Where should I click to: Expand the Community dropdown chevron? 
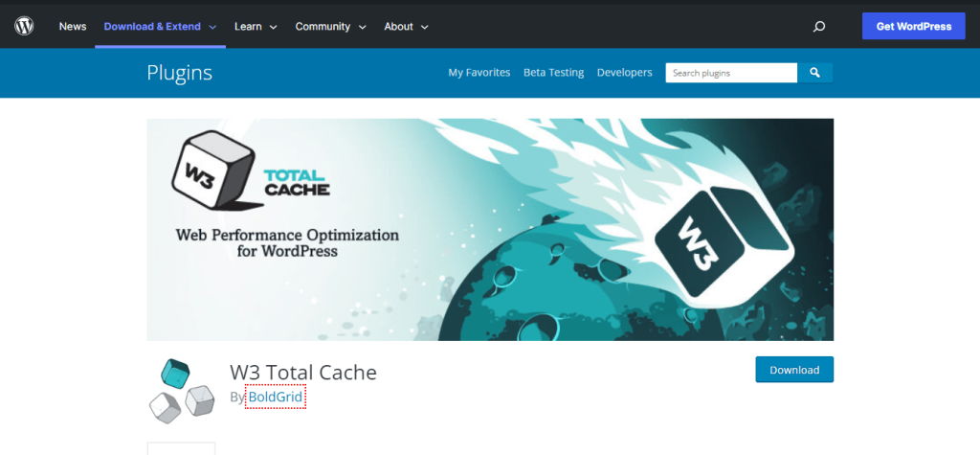point(362,27)
